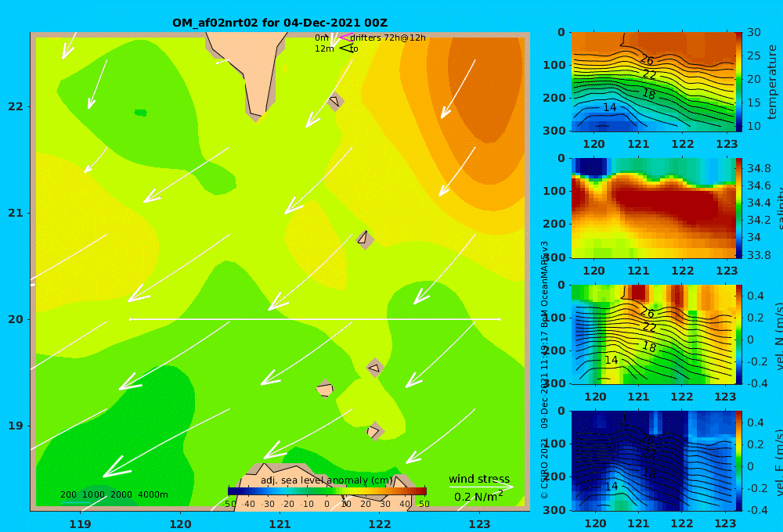Click the 'wind stress' label
Screen dimensions: 783x532
point(479,479)
